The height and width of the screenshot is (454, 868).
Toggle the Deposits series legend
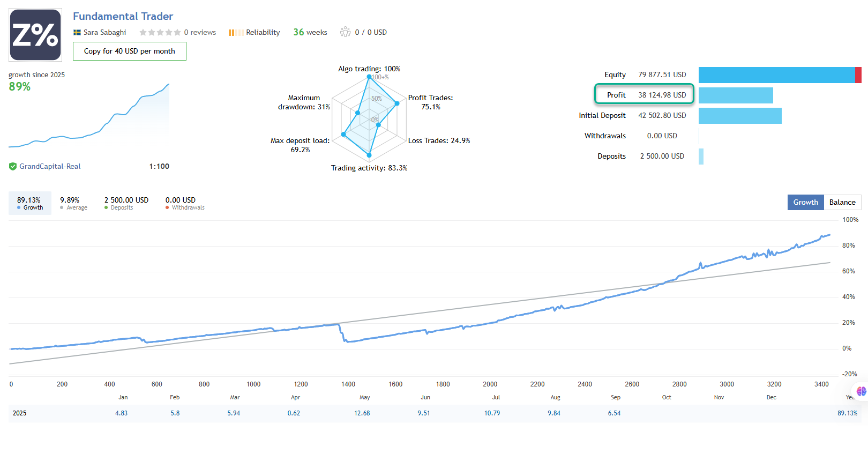[x=126, y=203]
